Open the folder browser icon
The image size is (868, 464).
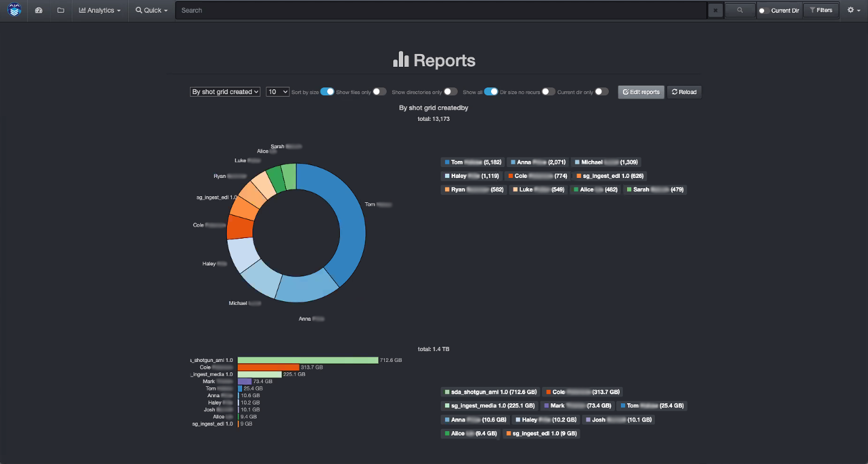click(60, 10)
